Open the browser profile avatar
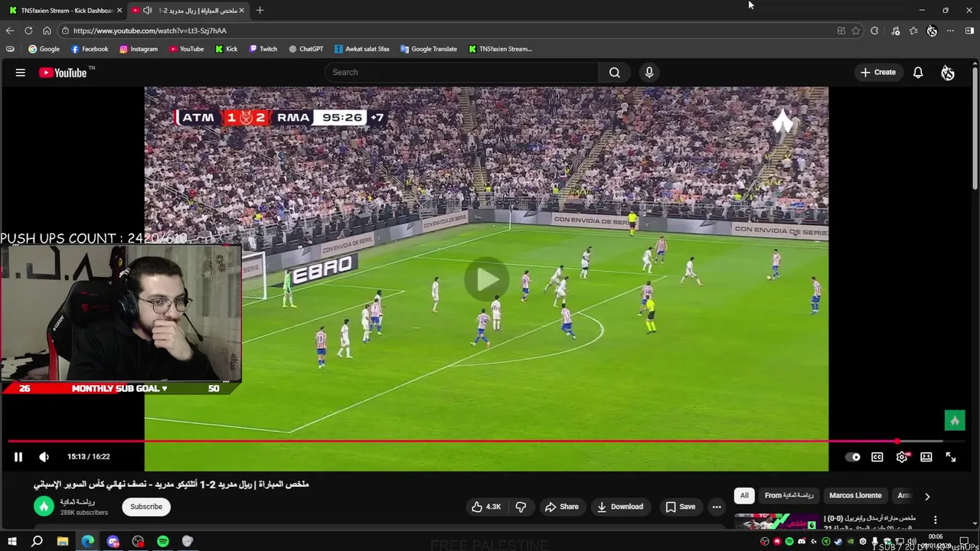This screenshot has width=980, height=551. (x=932, y=31)
